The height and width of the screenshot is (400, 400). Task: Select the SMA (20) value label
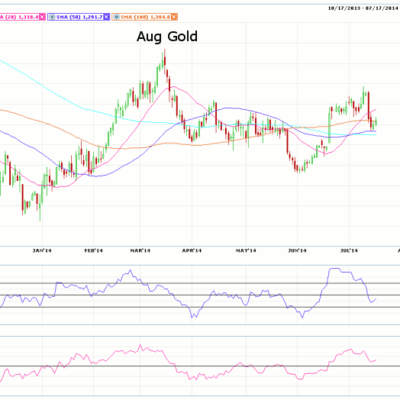tap(19, 17)
